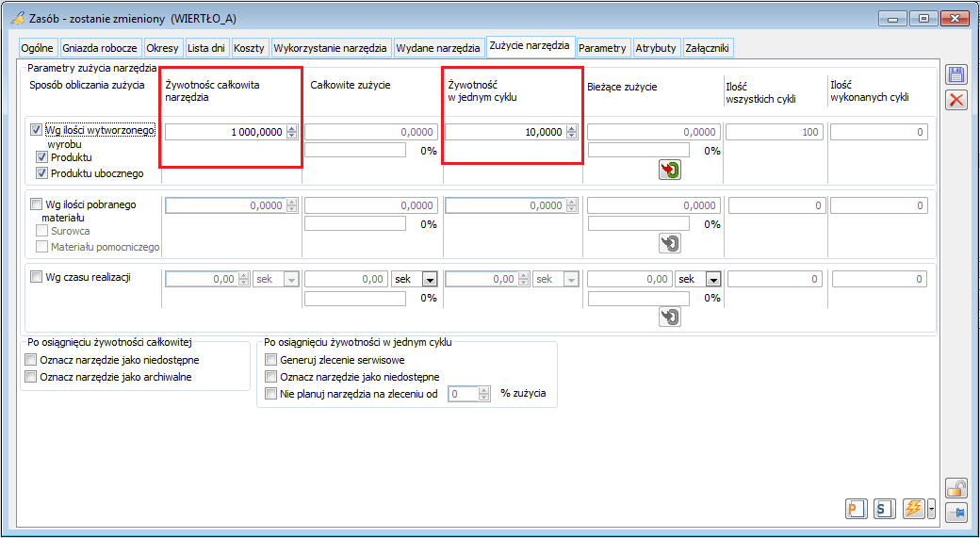Click total wear progress bar in time row
980x538 pixels.
pos(355,298)
